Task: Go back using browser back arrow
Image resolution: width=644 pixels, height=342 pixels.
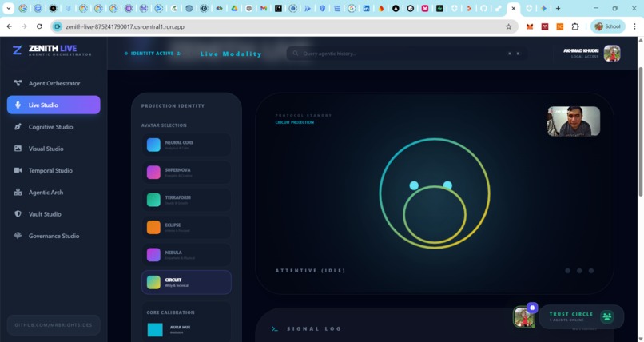Action: click(9, 26)
